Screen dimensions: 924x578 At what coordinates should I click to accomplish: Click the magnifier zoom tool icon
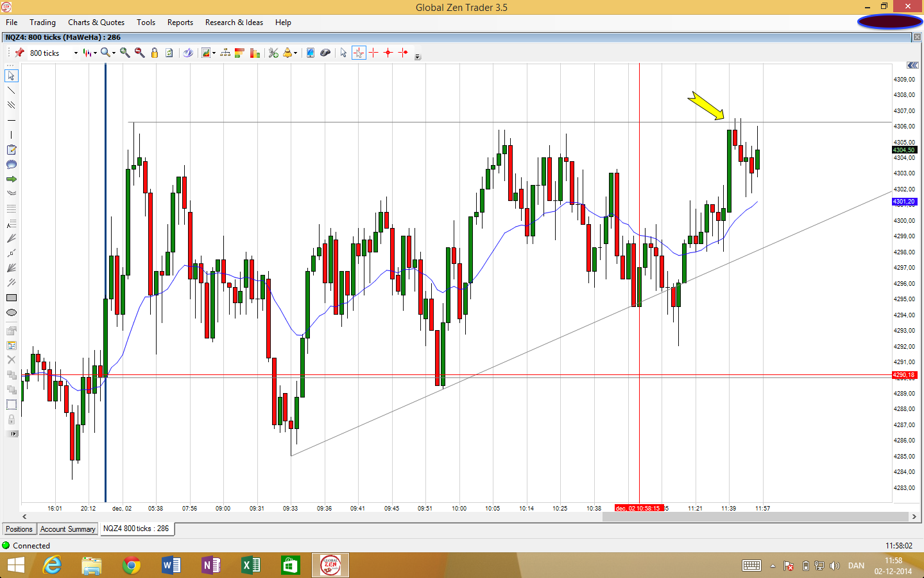click(105, 53)
